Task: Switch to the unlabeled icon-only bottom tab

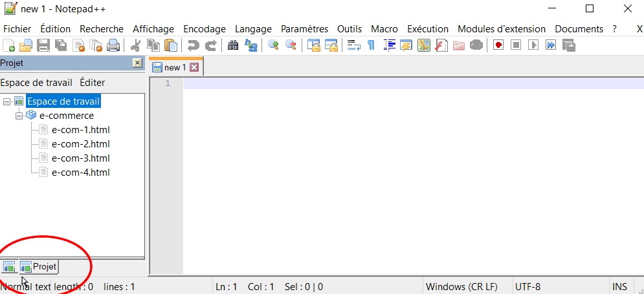Action: (9, 267)
